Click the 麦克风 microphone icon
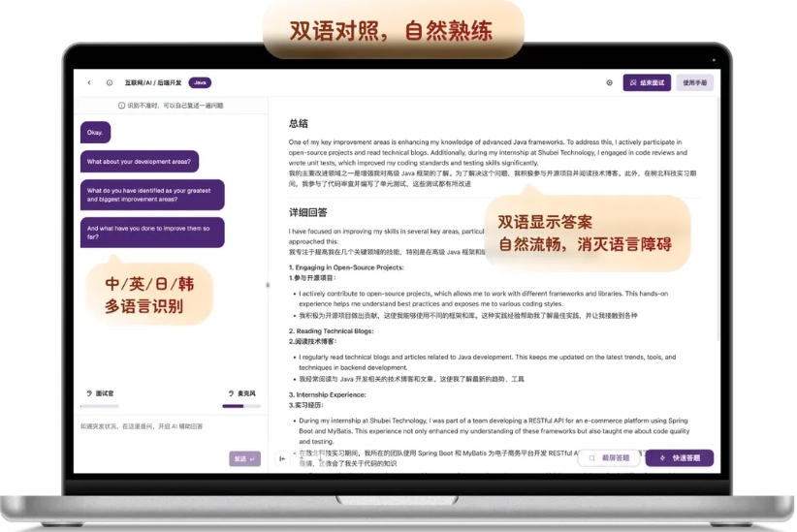Viewport: 797px width, 532px height. 231,393
